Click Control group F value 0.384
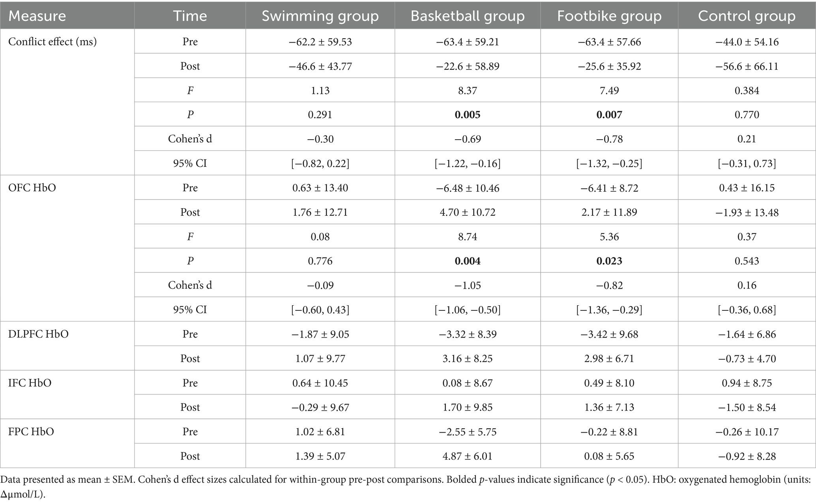The width and height of the screenshot is (816, 504). pyautogui.click(x=747, y=90)
